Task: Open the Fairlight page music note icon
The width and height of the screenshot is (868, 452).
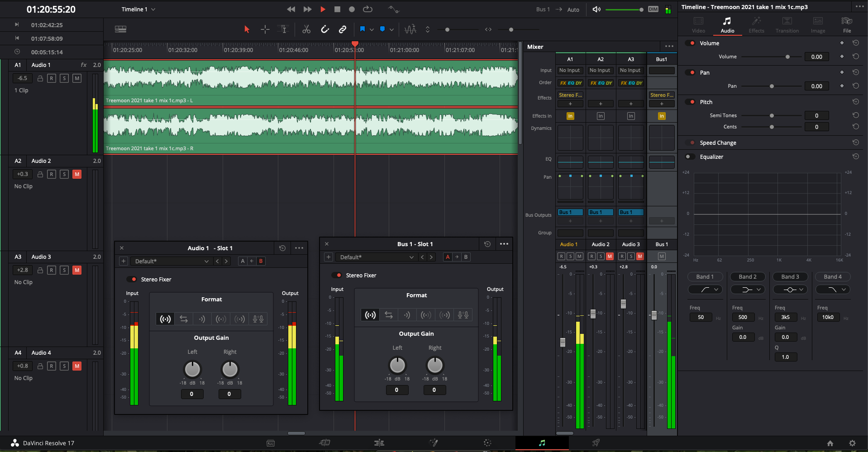Action: pos(542,443)
